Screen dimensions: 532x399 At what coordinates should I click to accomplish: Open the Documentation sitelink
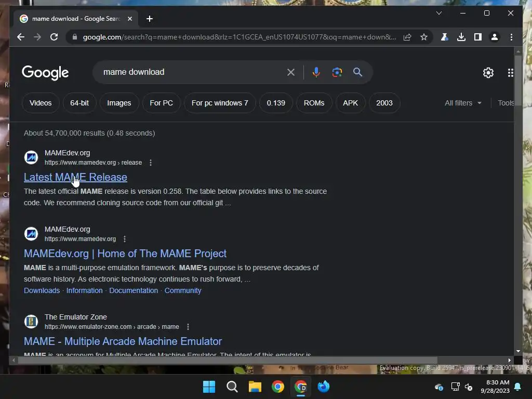pyautogui.click(x=134, y=290)
